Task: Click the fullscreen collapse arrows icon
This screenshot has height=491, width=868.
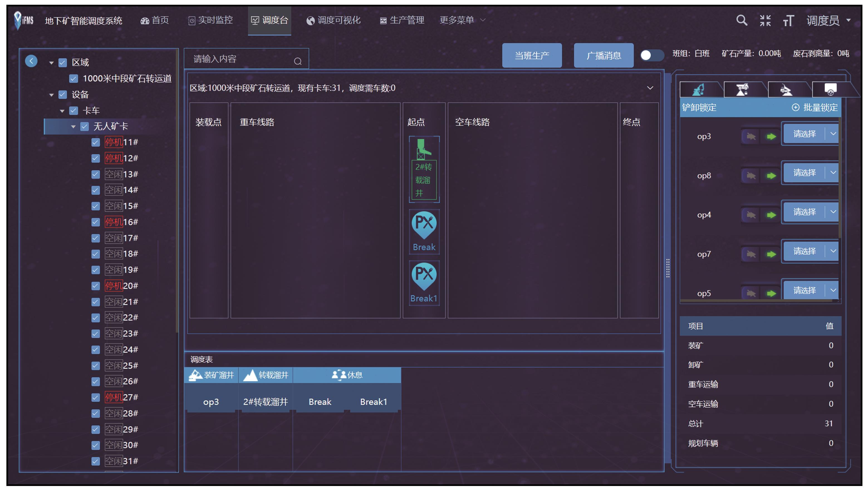Action: coord(765,21)
